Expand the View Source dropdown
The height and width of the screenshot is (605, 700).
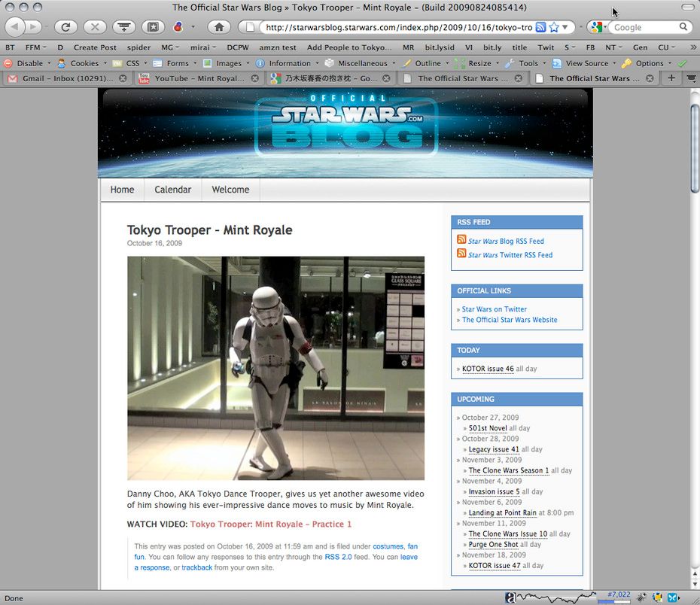pyautogui.click(x=586, y=63)
